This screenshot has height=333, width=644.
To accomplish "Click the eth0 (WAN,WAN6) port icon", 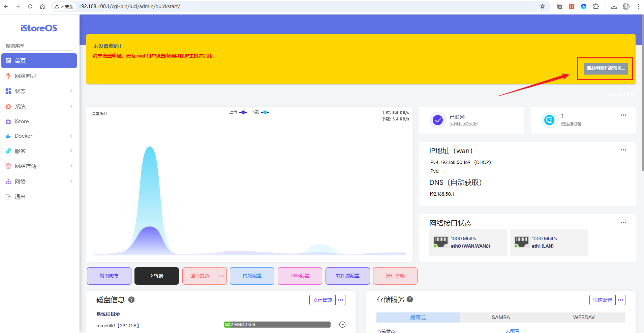I will 440,242.
